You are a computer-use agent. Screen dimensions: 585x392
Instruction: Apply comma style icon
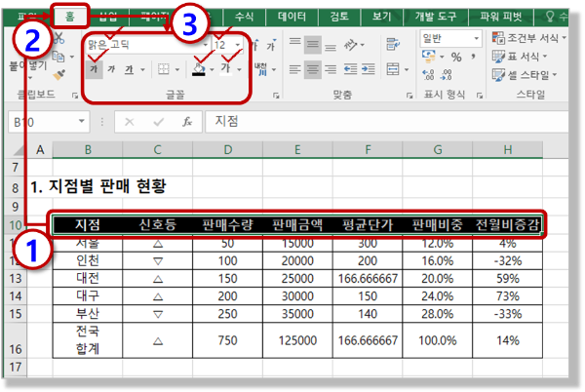pos(473,57)
